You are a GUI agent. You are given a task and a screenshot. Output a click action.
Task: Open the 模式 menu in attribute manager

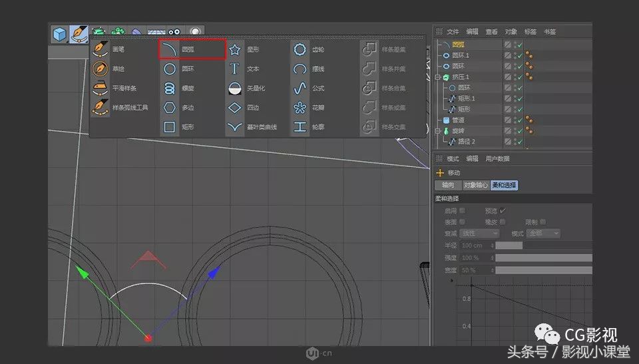(453, 158)
